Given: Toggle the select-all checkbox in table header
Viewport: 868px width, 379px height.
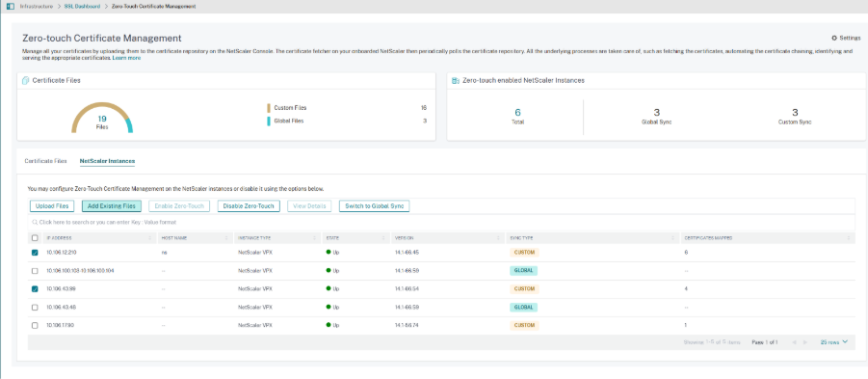Looking at the screenshot, I should coord(35,237).
